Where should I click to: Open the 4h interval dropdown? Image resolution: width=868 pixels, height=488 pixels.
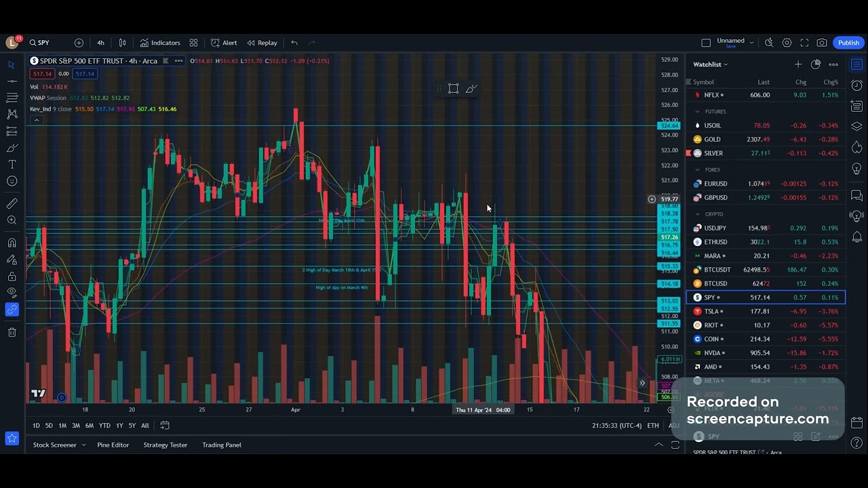100,43
